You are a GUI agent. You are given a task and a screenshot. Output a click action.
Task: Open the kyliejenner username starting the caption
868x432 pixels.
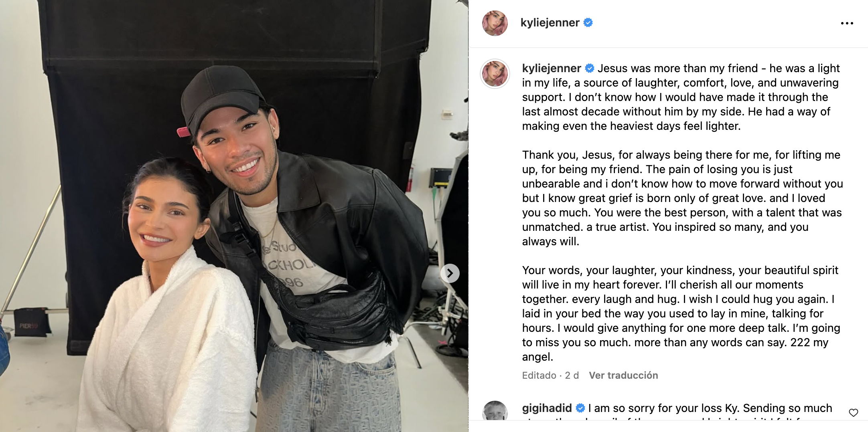click(x=552, y=68)
